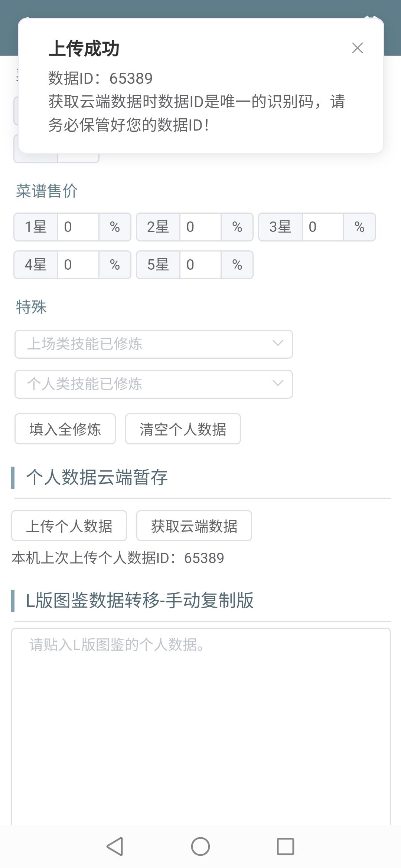Tap the Android home circle icon
This screenshot has width=401, height=868.
[200, 846]
